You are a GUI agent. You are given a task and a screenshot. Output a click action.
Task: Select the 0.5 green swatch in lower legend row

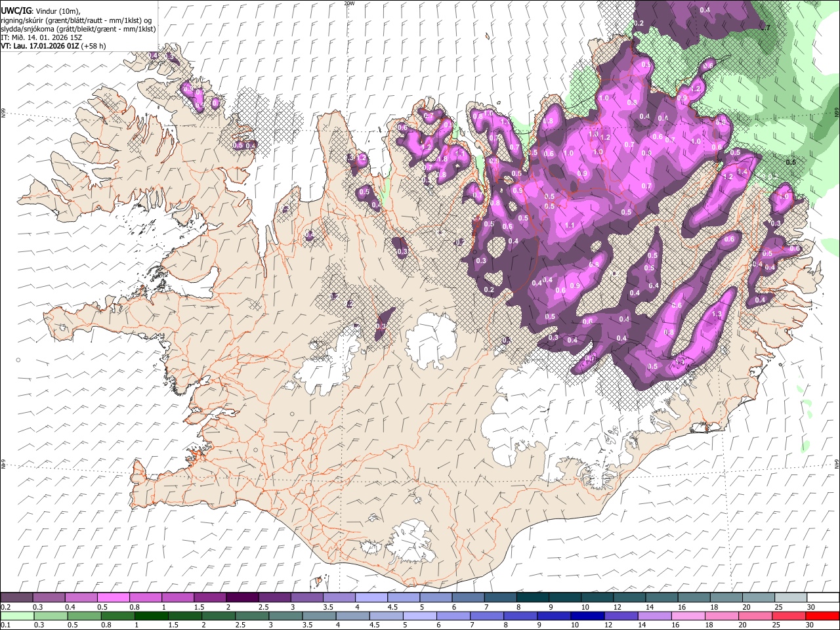click(84, 616)
